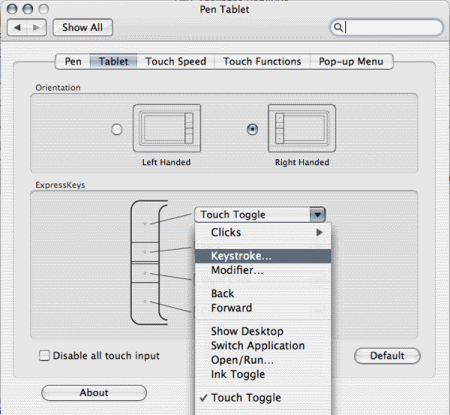
Task: Click the Left Handed tablet image
Action: click(x=167, y=128)
